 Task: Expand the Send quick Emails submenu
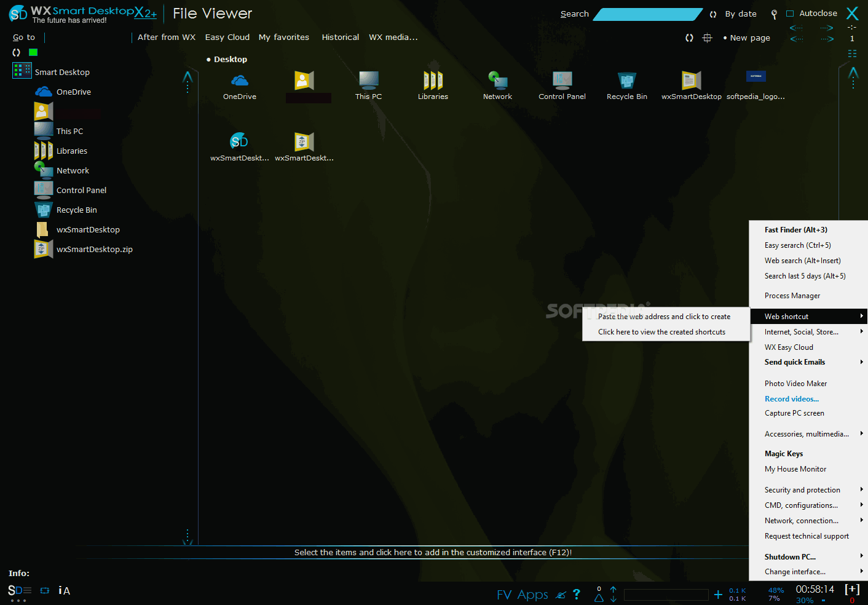point(808,362)
